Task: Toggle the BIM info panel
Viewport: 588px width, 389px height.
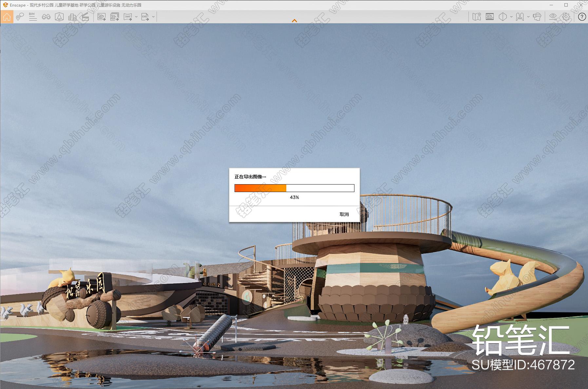Action: pyautogui.click(x=33, y=16)
